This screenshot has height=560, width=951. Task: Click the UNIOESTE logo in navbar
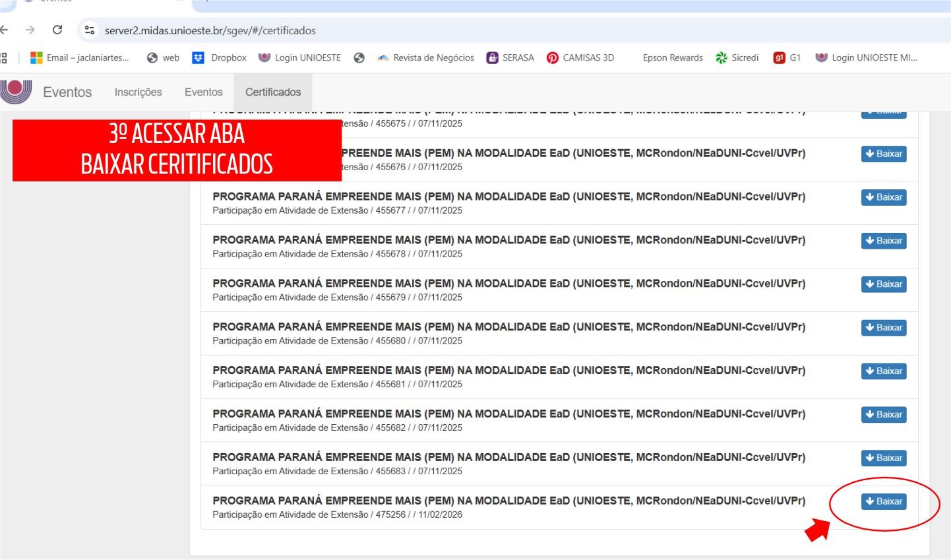click(x=16, y=91)
